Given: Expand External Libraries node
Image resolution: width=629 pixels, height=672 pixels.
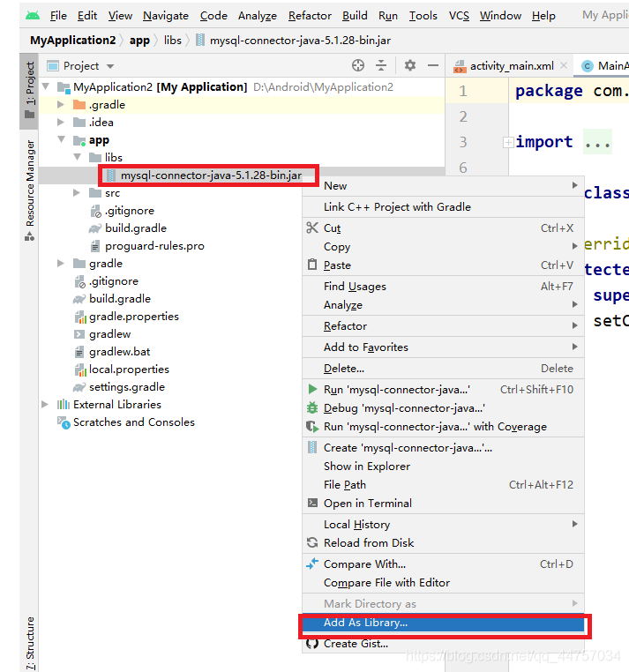Looking at the screenshot, I should click(x=45, y=405).
